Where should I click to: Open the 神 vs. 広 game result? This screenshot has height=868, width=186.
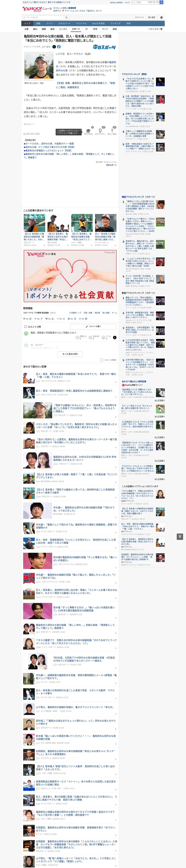(x=50, y=318)
